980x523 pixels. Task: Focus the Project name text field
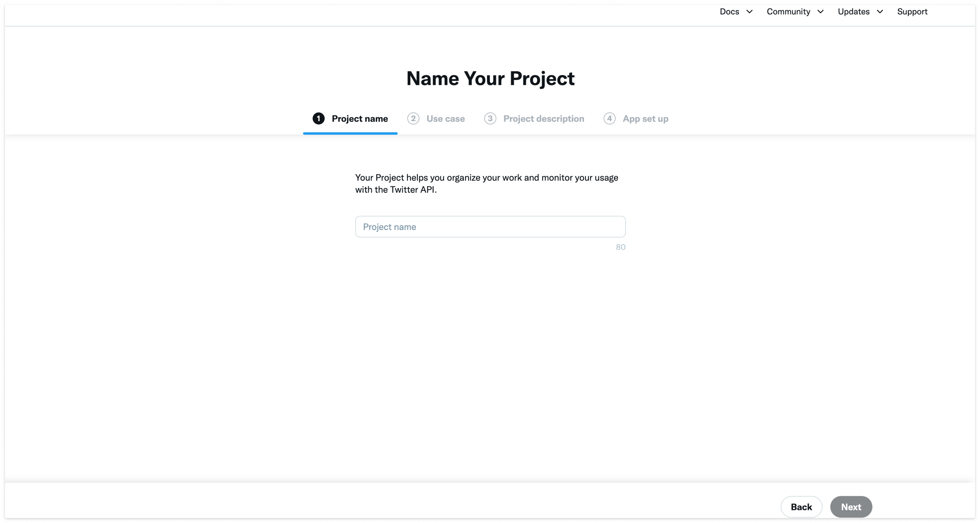tap(490, 227)
